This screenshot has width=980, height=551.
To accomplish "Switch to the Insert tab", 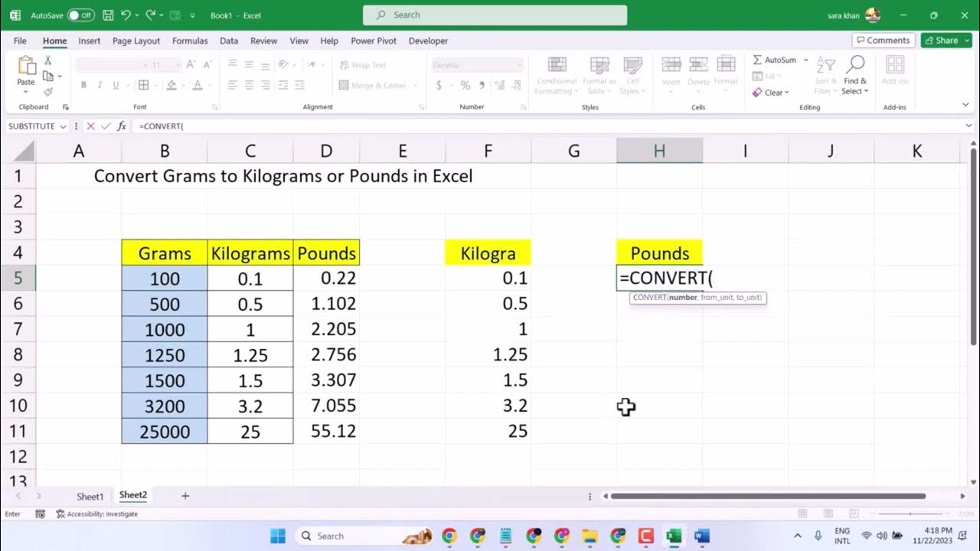I will [89, 41].
